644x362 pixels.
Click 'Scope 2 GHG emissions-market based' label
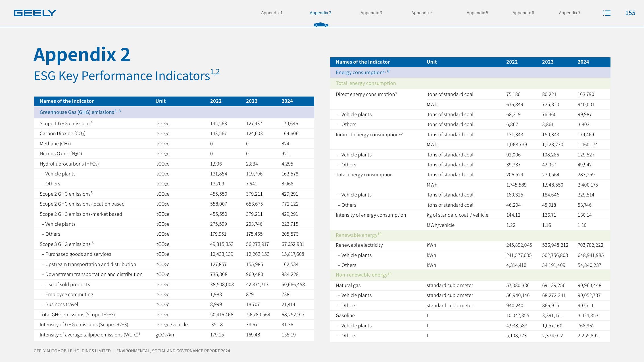[81, 214]
